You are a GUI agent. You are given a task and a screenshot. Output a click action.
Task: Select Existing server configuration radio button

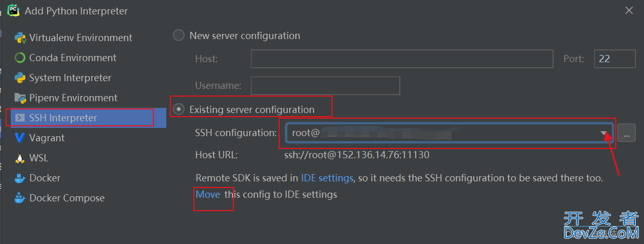(179, 109)
